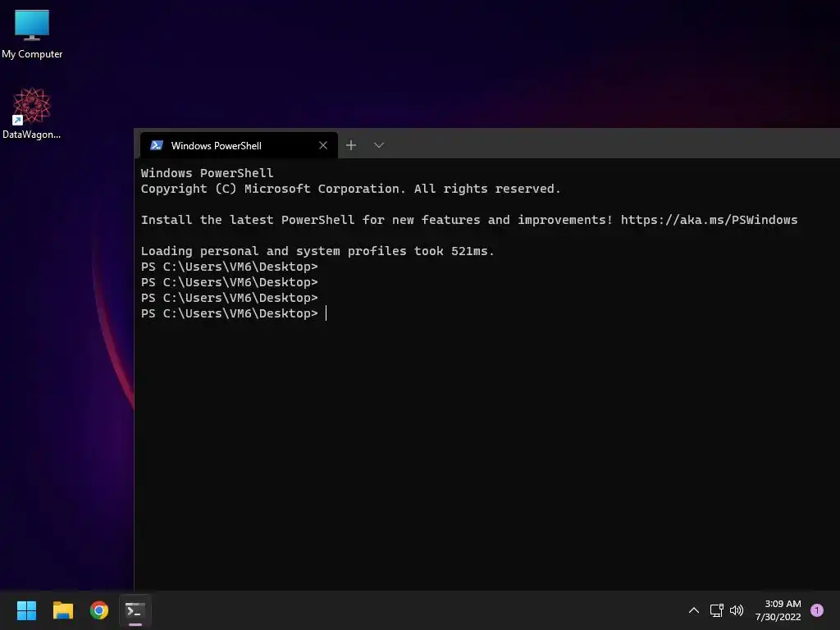Click the active prompt line with the cursor
This screenshot has width=840, height=630.
pos(234,313)
